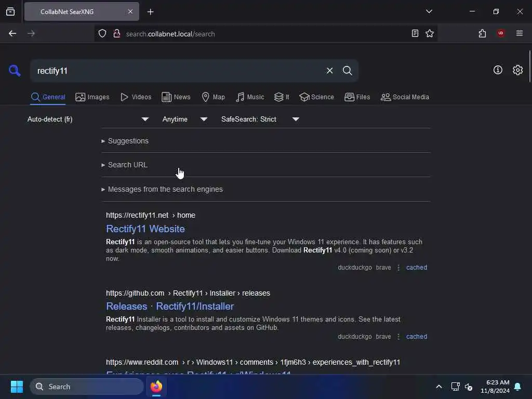Switch to the Music category
The width and height of the screenshot is (532, 399).
(250, 97)
